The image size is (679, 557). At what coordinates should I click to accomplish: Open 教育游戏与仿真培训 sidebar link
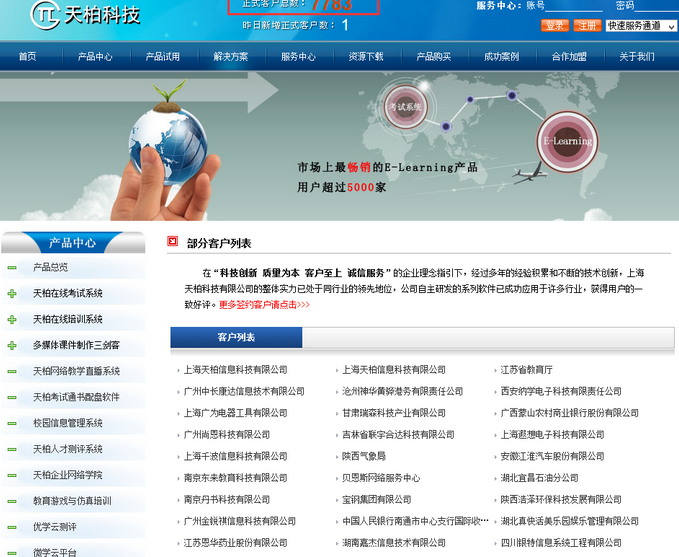click(x=72, y=502)
